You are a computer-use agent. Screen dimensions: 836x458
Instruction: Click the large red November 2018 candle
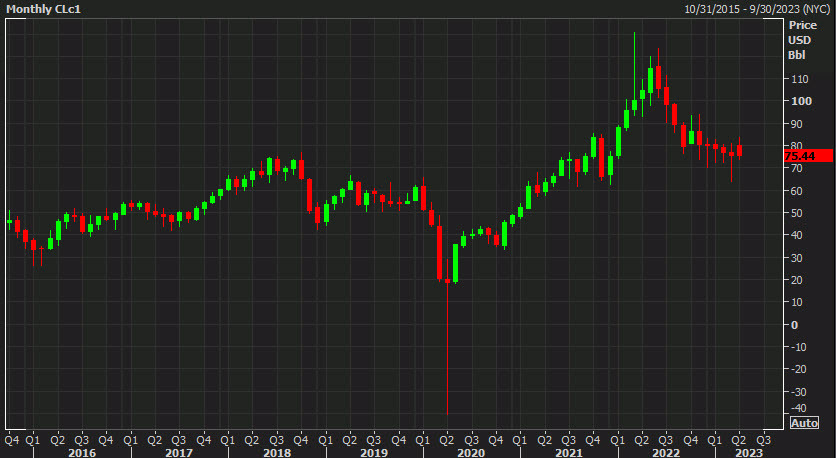point(309,195)
